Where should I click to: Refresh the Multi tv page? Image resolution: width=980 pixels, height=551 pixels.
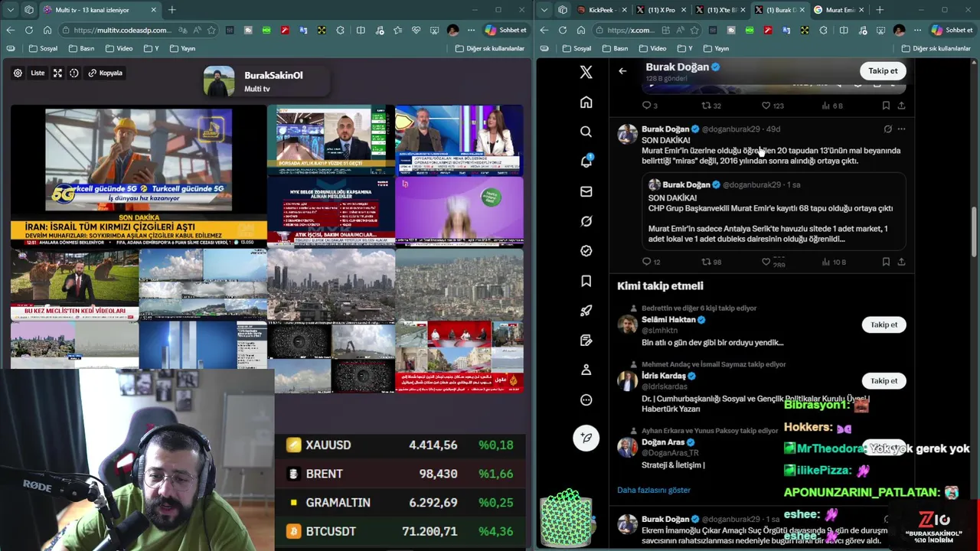[x=28, y=30]
